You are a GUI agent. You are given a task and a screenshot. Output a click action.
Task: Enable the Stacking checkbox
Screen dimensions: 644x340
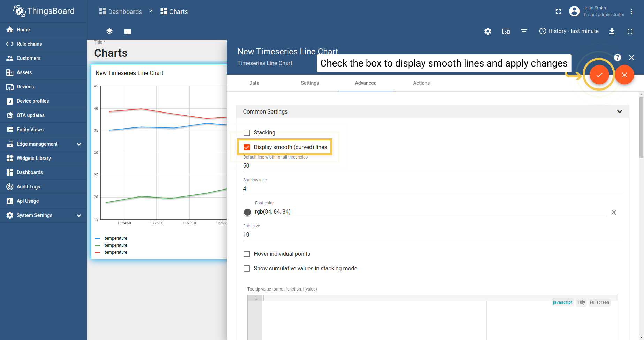pyautogui.click(x=247, y=133)
